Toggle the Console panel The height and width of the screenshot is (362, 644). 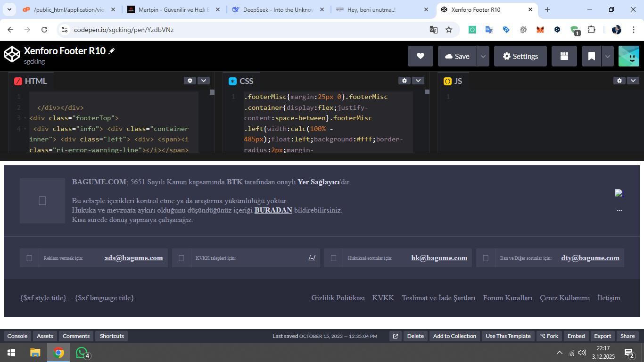coord(17,336)
